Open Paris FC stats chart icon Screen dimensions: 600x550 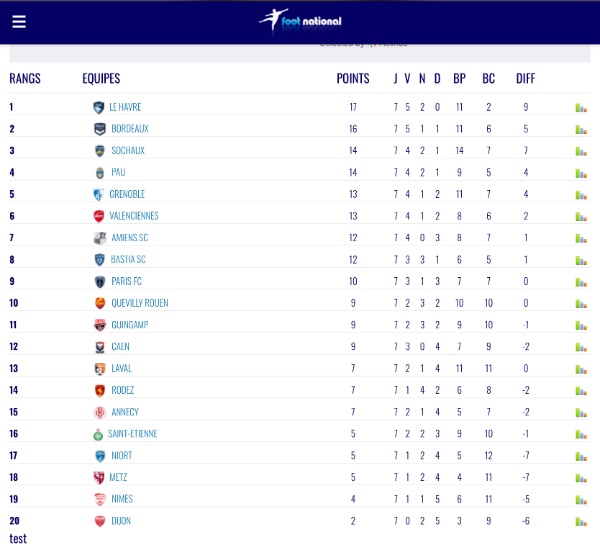(x=581, y=282)
